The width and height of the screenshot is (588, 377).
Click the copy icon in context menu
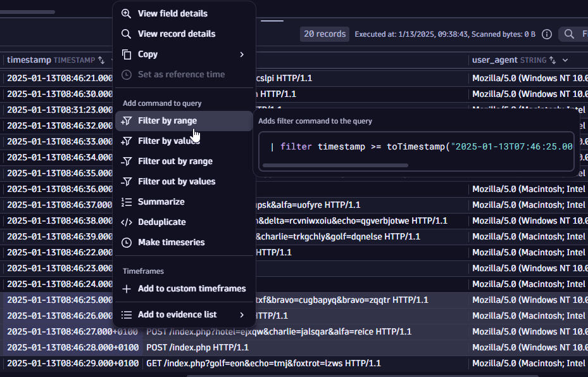coord(127,54)
